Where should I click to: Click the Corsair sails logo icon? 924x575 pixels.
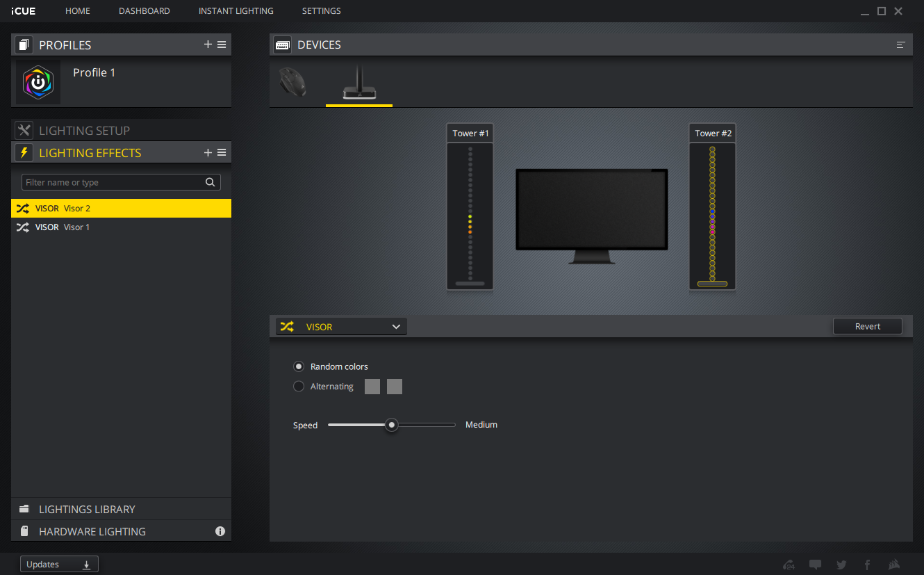[x=895, y=565]
